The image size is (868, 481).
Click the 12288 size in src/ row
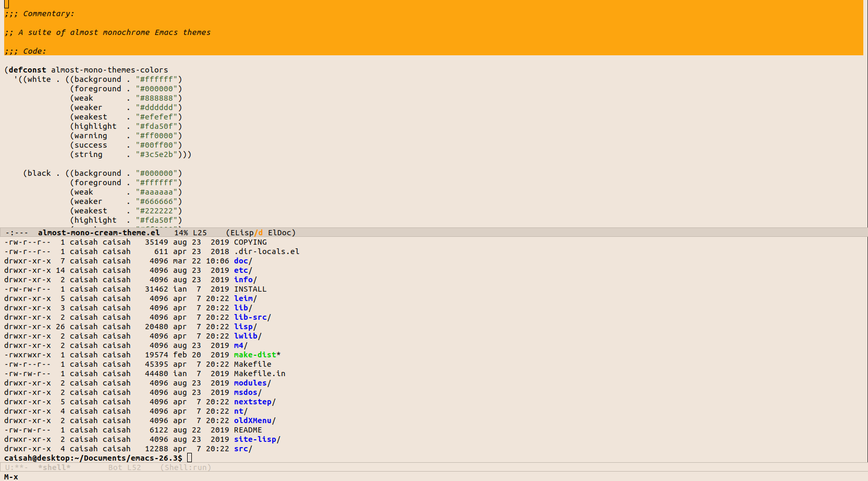point(156,449)
